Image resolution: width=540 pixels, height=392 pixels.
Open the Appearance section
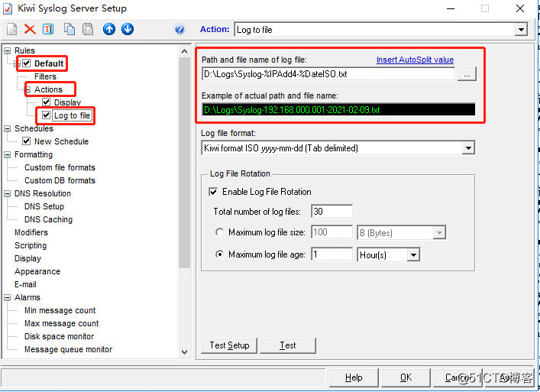tap(37, 271)
